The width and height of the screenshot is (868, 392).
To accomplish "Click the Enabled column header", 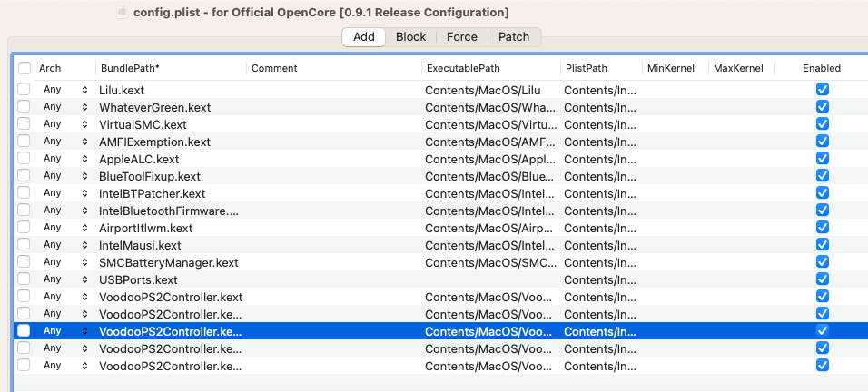I will pos(821,68).
